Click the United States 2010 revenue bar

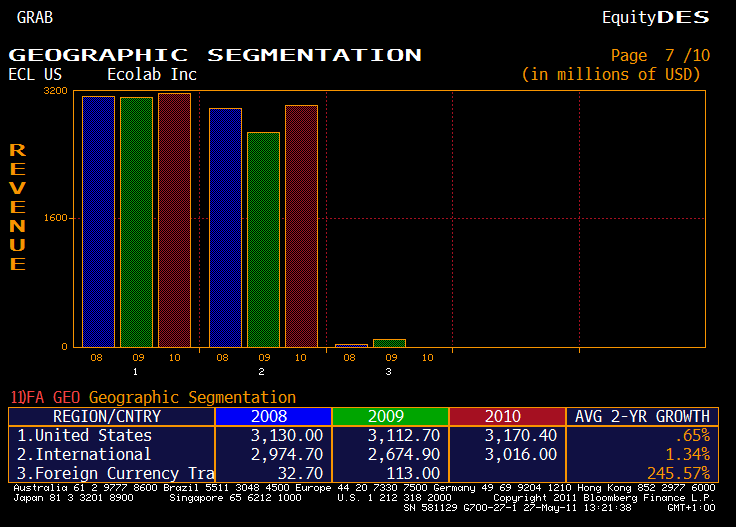pyautogui.click(x=174, y=220)
